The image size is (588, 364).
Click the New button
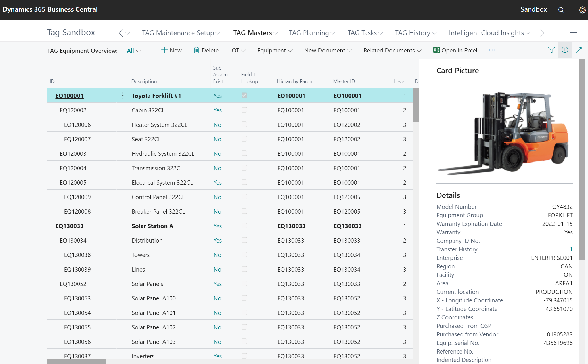tap(171, 50)
